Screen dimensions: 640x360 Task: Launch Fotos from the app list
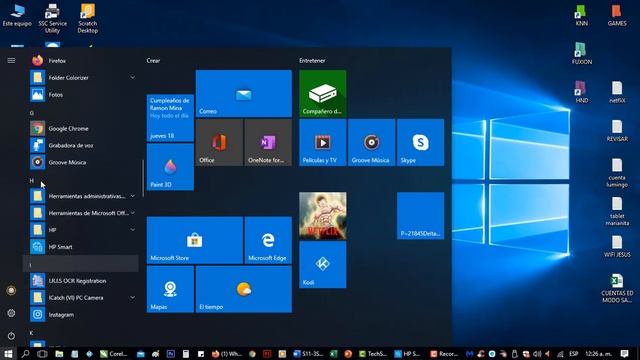pyautogui.click(x=80, y=94)
